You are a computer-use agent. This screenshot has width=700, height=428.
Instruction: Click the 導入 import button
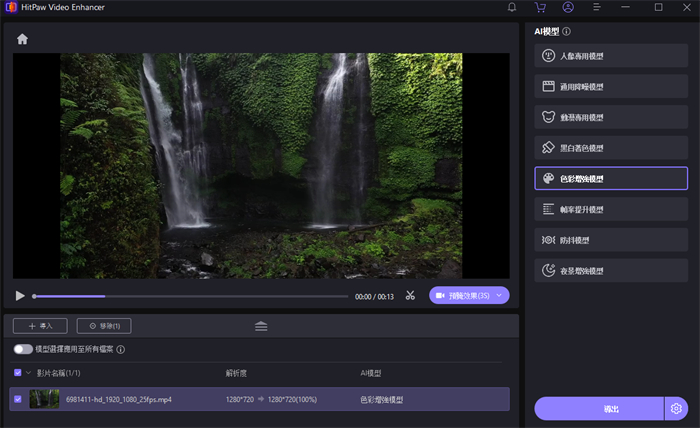[x=40, y=326]
